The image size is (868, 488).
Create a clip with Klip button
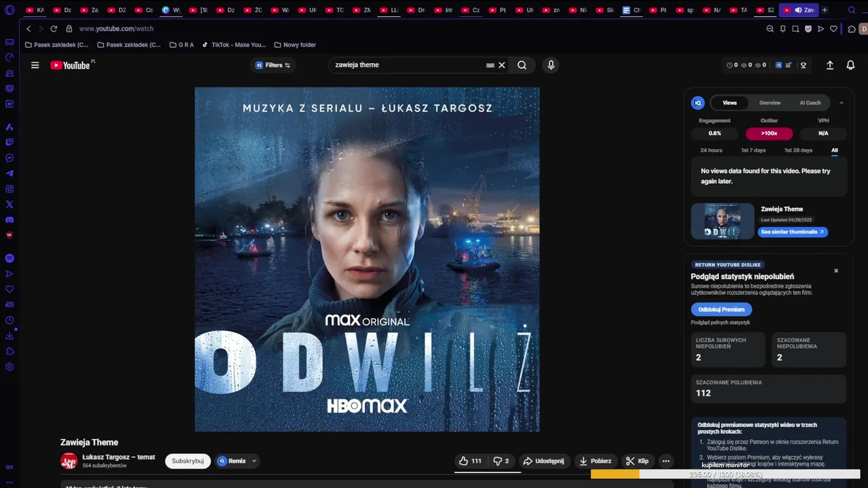pos(637,461)
